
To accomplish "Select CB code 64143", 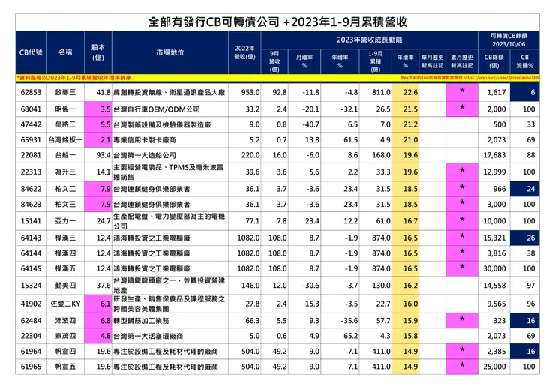I will [x=31, y=238].
